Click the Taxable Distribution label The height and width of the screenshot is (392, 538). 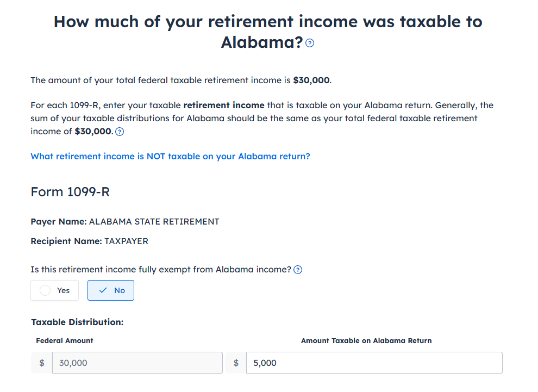point(77,322)
